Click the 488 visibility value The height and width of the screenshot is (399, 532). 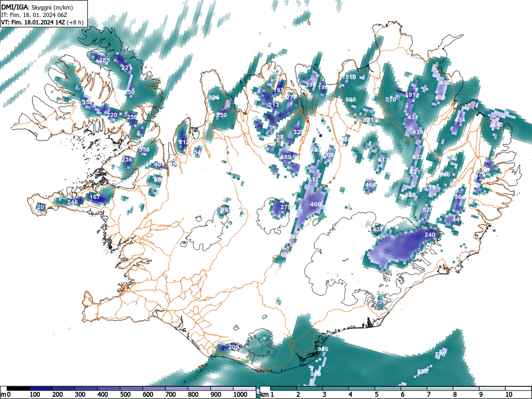[x=440, y=97]
